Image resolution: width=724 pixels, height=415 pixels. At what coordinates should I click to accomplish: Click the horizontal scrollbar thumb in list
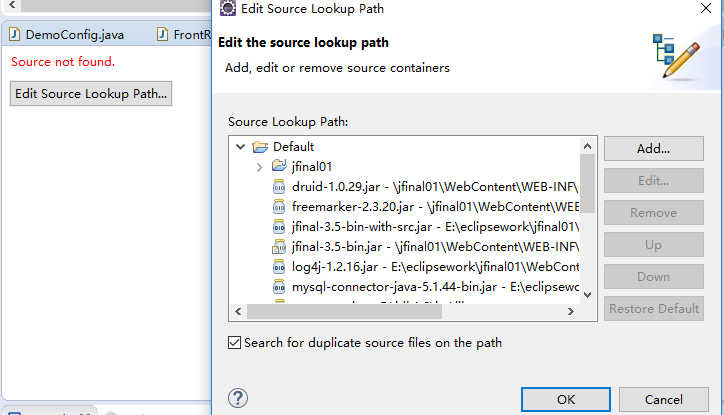tap(344, 312)
